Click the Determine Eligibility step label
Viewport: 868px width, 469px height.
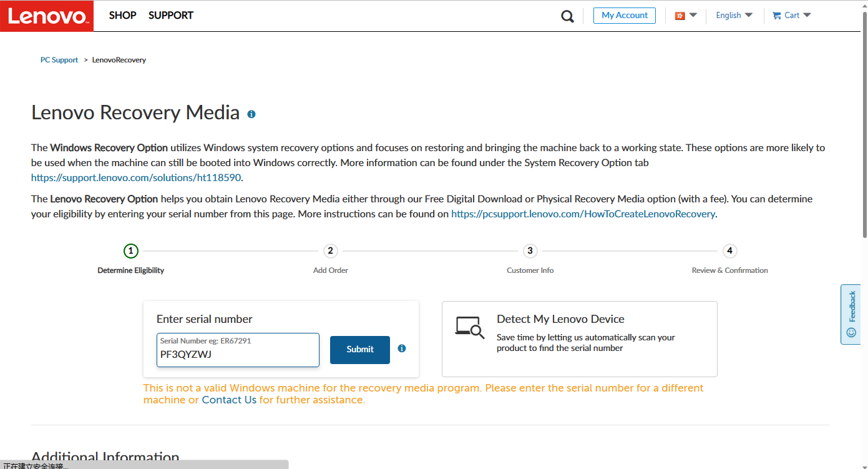[131, 270]
